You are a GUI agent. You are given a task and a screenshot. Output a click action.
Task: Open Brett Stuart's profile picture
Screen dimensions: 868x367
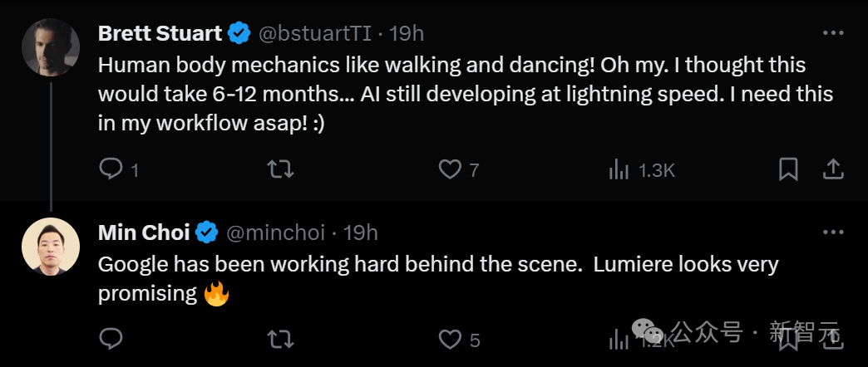click(x=51, y=46)
